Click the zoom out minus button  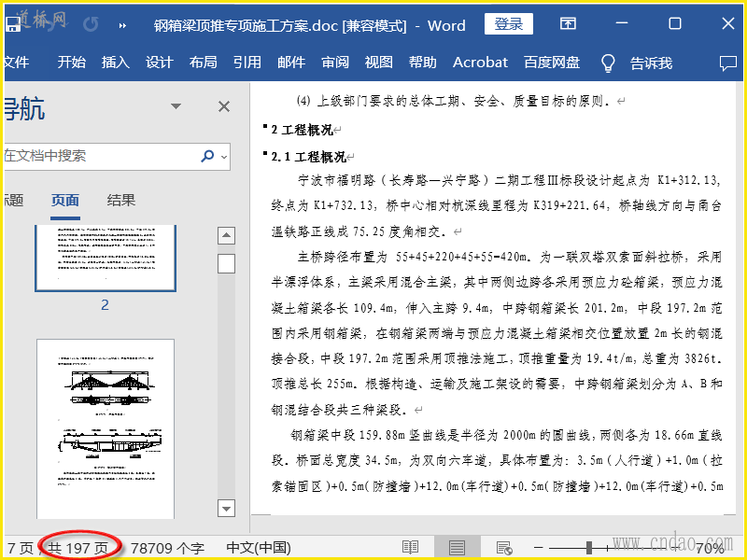click(x=538, y=548)
